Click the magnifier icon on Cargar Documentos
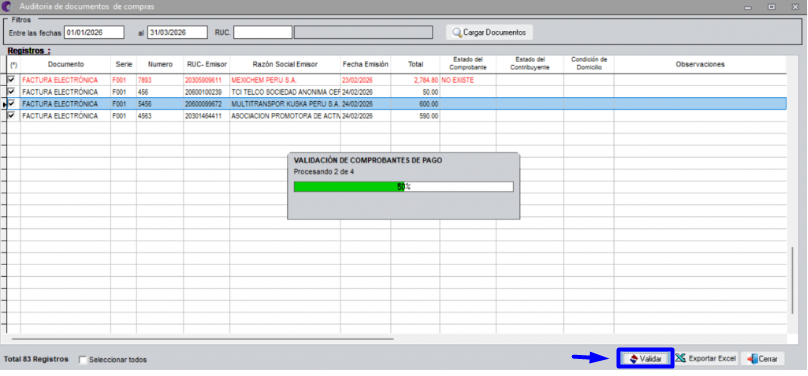 coord(457,32)
